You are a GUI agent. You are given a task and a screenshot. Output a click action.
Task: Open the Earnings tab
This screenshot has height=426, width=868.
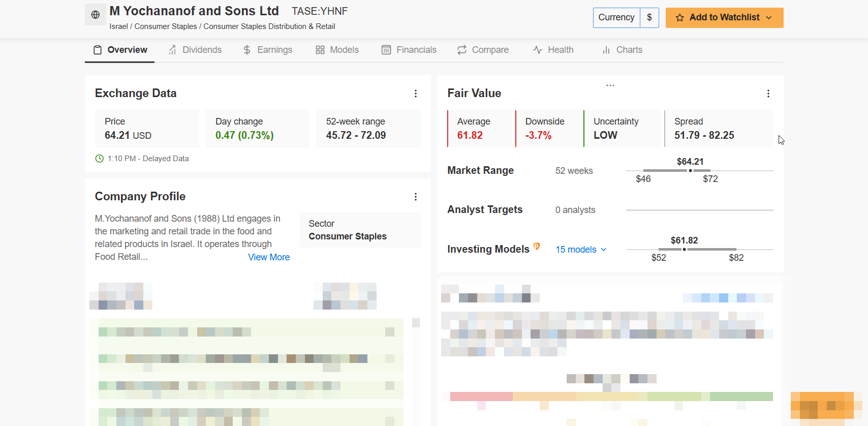pos(267,50)
